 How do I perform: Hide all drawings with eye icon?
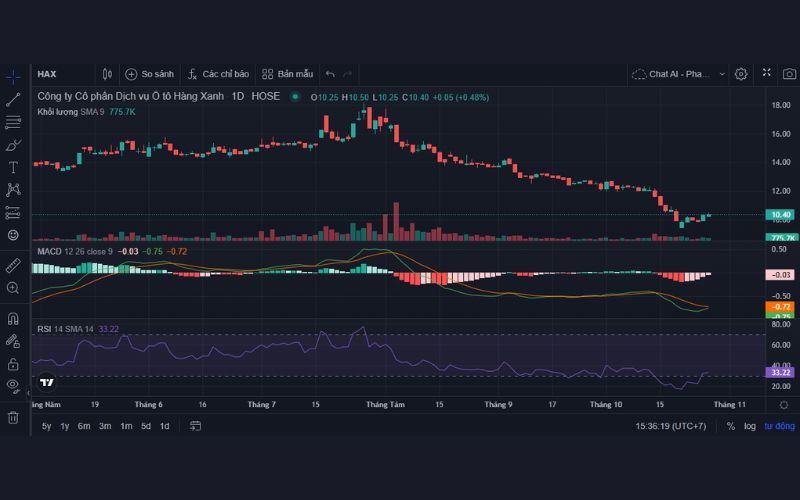click(x=13, y=385)
